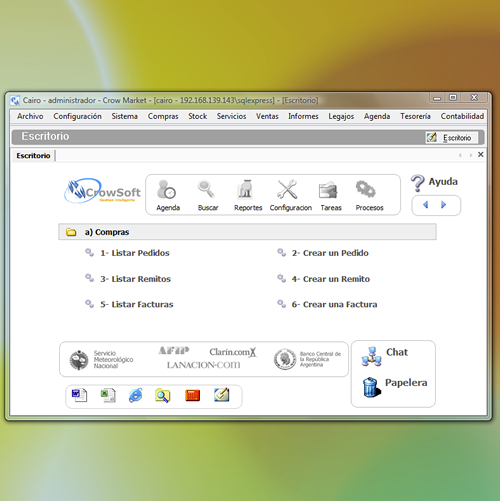Image resolution: width=500 pixels, height=501 pixels.
Task: Open the Chat network icon
Action: click(x=371, y=356)
